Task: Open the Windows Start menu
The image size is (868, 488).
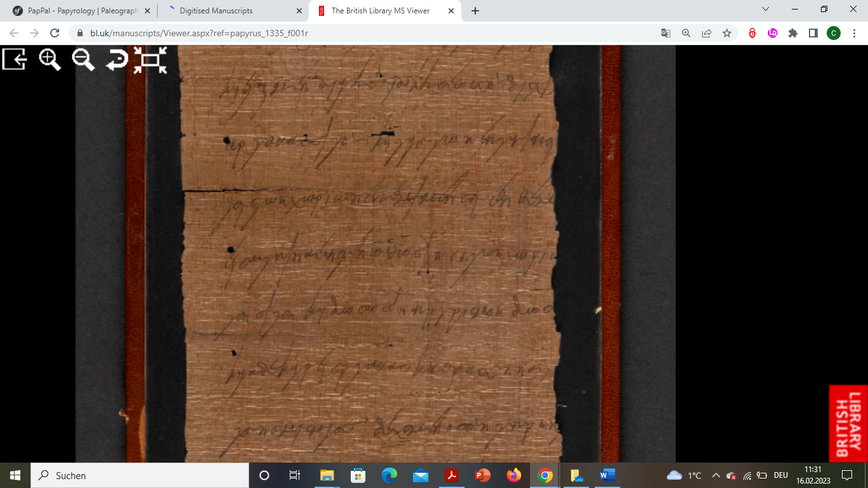Action: tap(15, 475)
